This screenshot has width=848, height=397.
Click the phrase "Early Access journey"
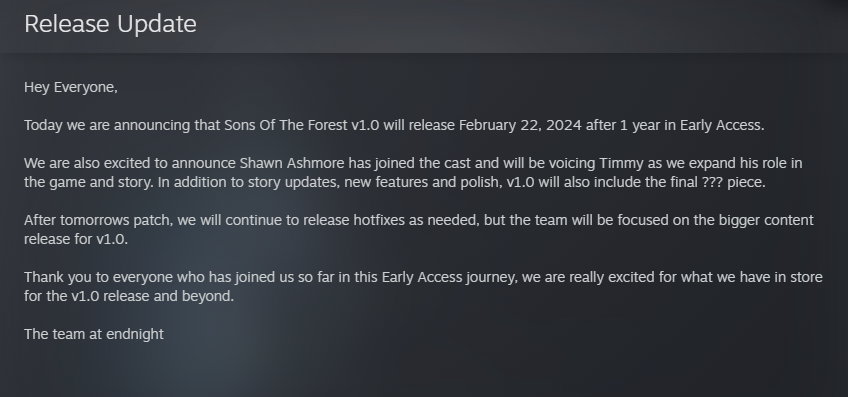click(449, 277)
